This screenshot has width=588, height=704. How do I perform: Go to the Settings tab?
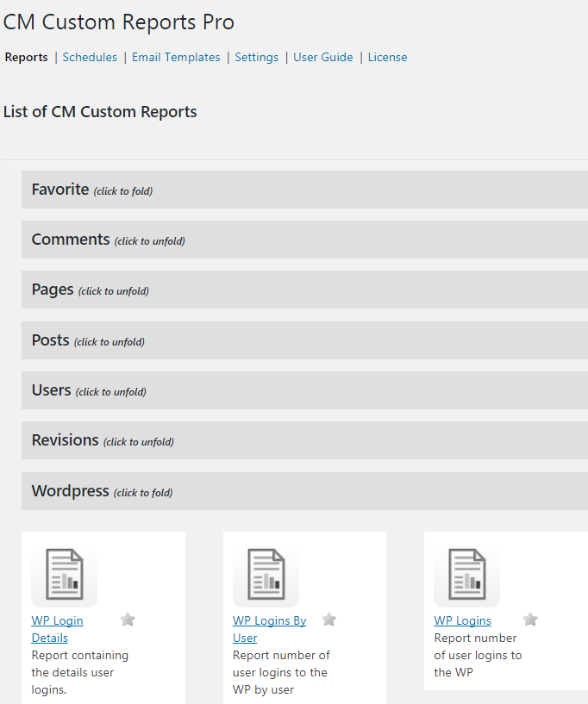click(256, 57)
